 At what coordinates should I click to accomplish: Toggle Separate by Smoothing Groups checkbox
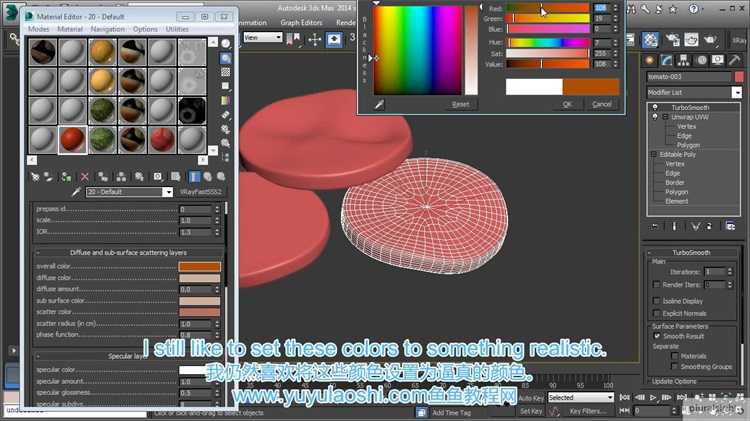click(674, 366)
